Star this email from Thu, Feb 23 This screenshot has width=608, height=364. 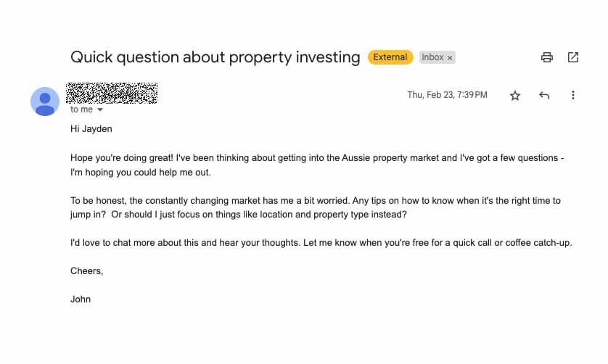pyautogui.click(x=515, y=96)
